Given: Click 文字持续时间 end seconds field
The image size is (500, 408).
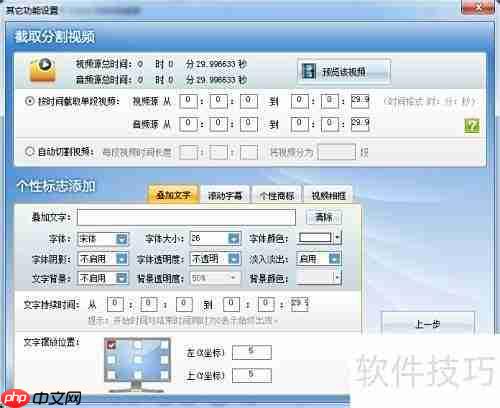Looking at the screenshot, I should tap(300, 304).
